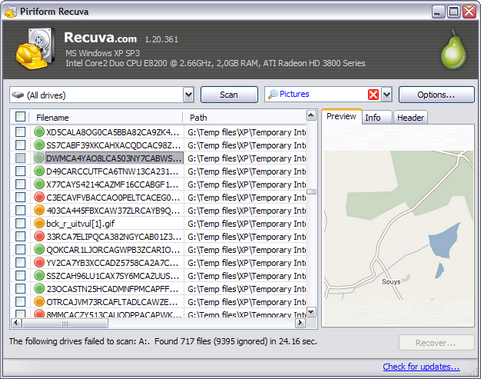Viewport: 481px width, 379px height.
Task: Click the path cell of the XD5CALA8OG0CA5BBA82CA9ZK4 row
Action: [x=246, y=132]
